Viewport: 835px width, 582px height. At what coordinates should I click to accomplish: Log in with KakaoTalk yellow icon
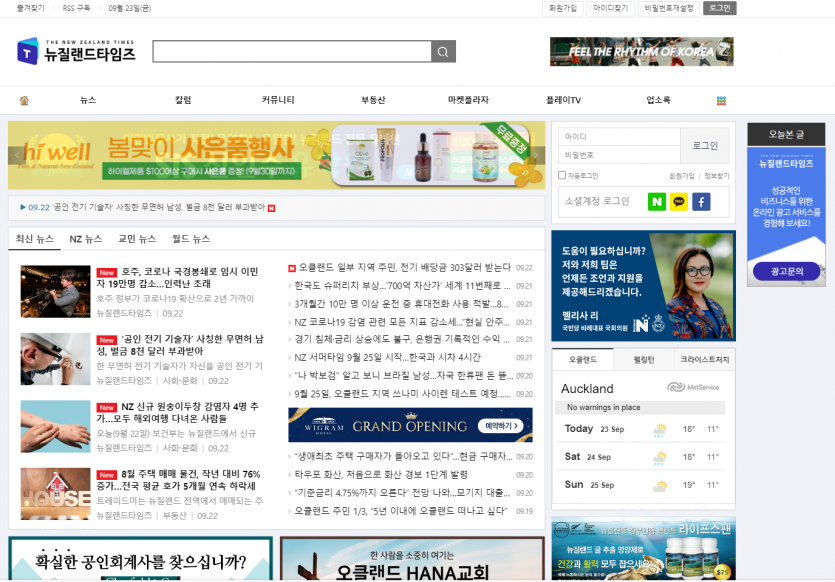click(x=679, y=201)
